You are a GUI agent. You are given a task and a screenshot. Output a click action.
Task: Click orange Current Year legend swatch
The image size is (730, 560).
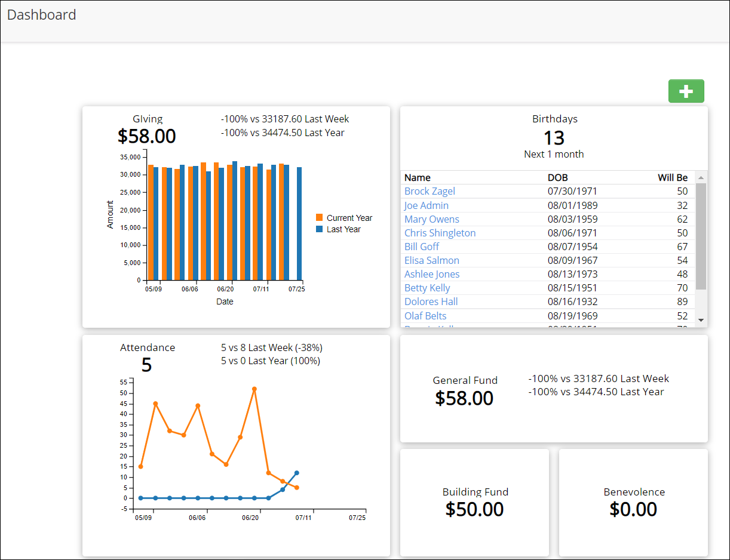pyautogui.click(x=320, y=218)
